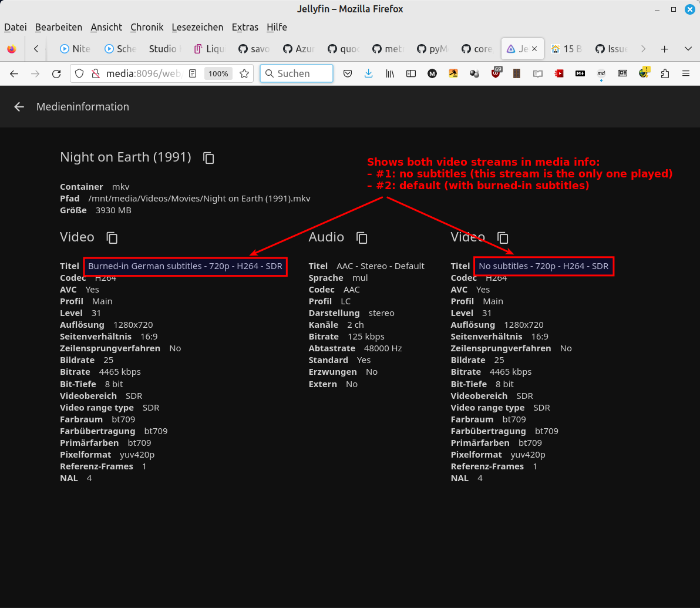Copy the right Video stream details

click(x=502, y=237)
